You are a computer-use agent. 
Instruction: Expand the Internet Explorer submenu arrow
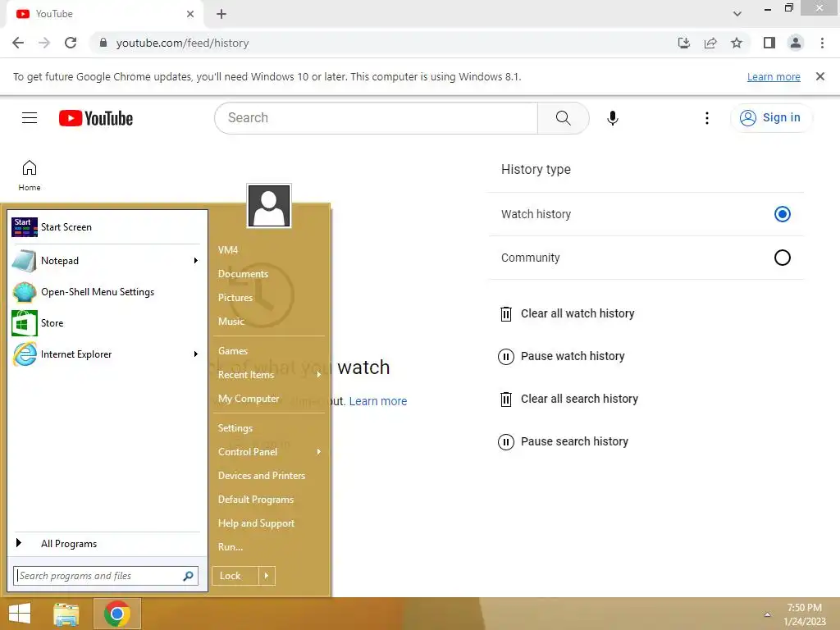(x=195, y=354)
